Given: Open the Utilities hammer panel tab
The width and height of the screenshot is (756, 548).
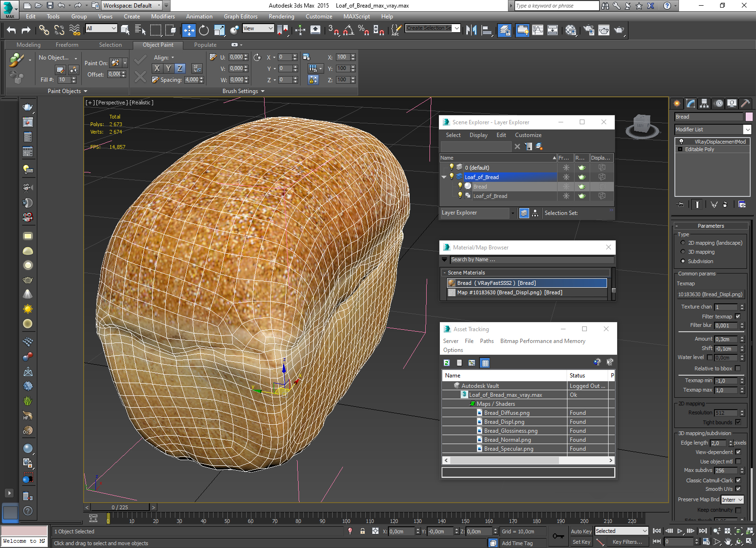Looking at the screenshot, I should 745,103.
